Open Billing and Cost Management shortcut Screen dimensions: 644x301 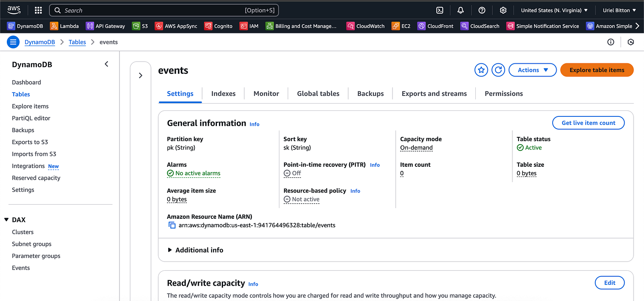pyautogui.click(x=301, y=26)
